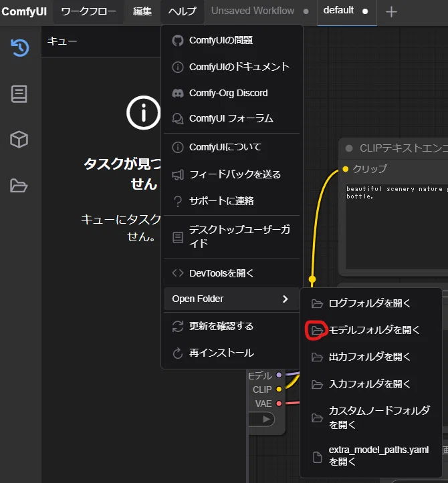This screenshot has height=483, width=448.
Task: Open extra_model_paths.yamlを開く submenu item
Action: (371, 456)
